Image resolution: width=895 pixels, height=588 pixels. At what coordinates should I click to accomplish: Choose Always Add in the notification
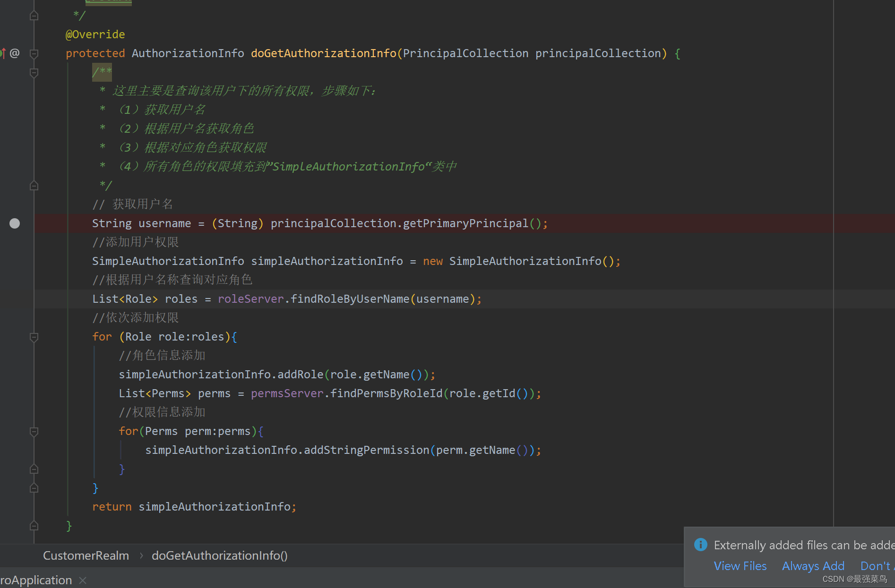coord(813,566)
